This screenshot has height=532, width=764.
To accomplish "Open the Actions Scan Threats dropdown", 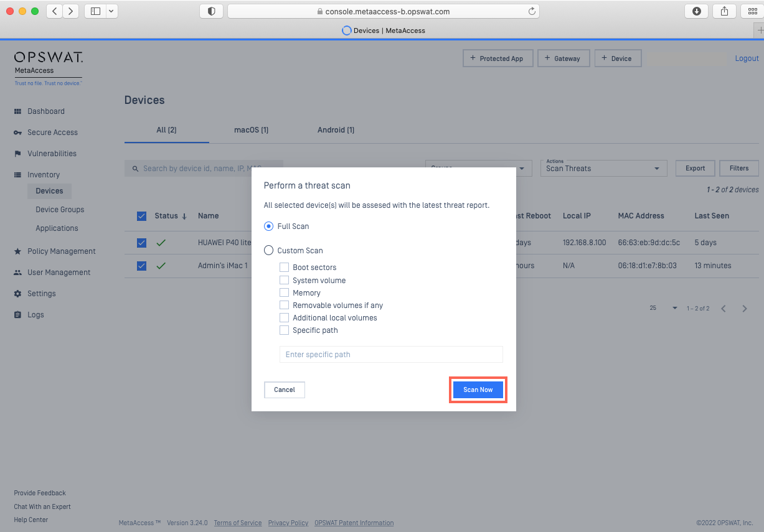I will pos(603,168).
